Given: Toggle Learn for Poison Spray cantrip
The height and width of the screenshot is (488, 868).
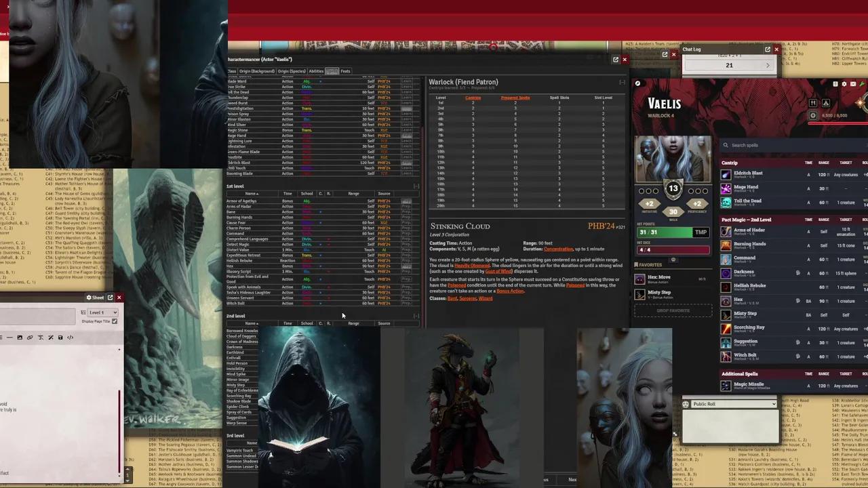Looking at the screenshot, I should point(406,114).
